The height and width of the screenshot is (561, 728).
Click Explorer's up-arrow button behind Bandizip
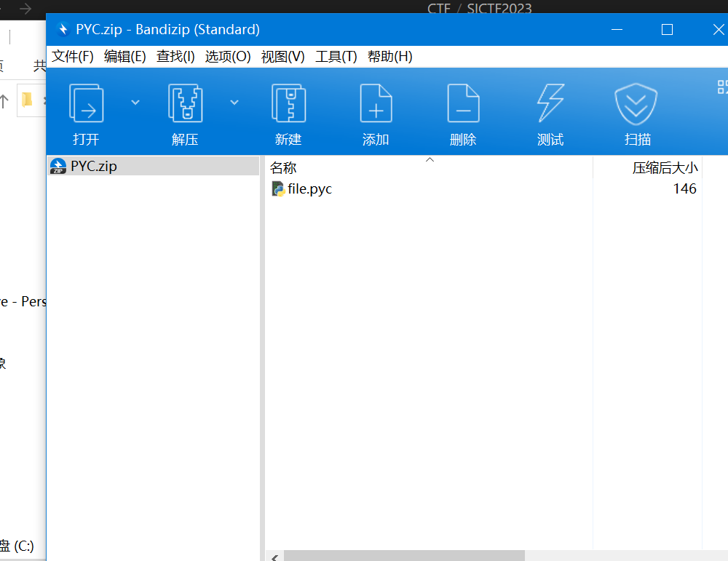4,100
